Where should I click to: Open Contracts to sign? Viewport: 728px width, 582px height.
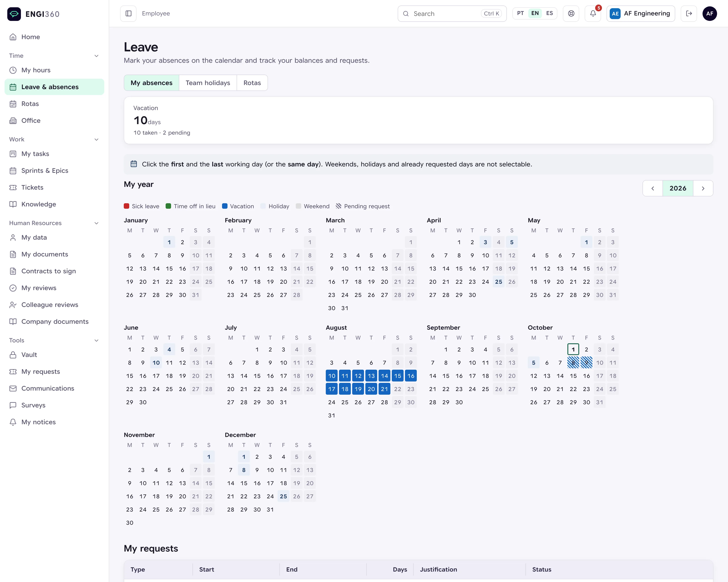pyautogui.click(x=54, y=271)
